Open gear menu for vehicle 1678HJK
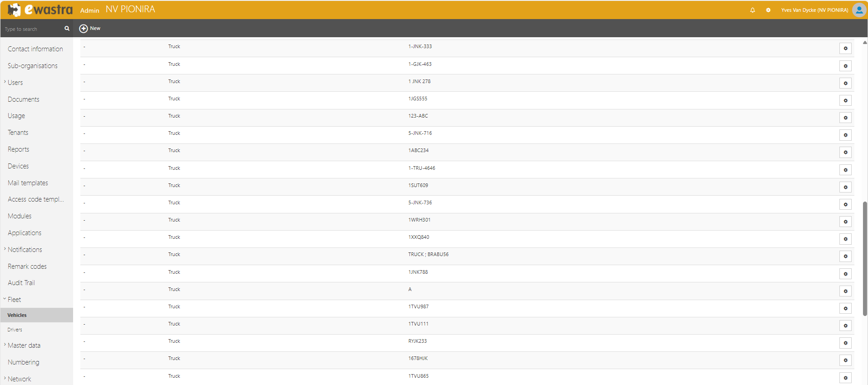This screenshot has width=868, height=385. (x=845, y=360)
